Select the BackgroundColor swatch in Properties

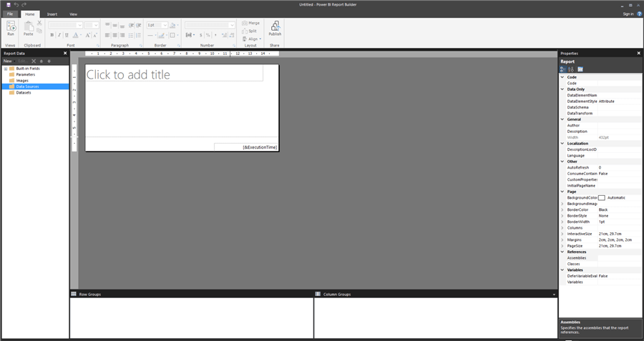(x=602, y=198)
